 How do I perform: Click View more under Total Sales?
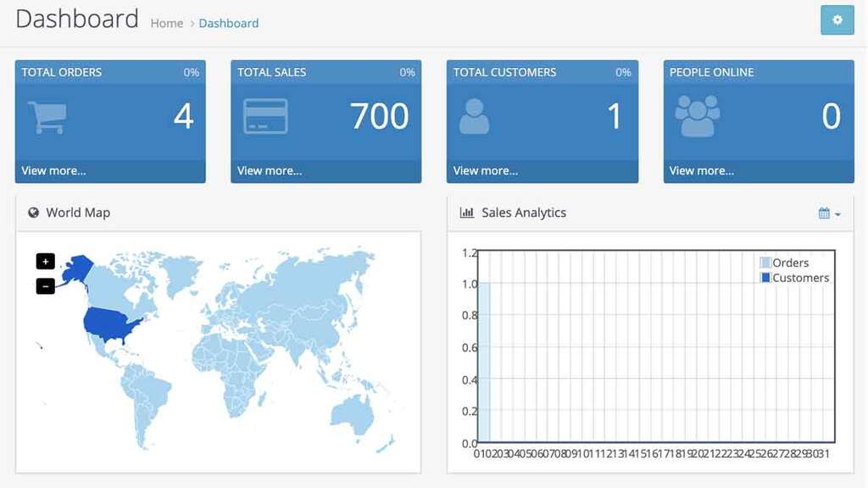[x=270, y=170]
